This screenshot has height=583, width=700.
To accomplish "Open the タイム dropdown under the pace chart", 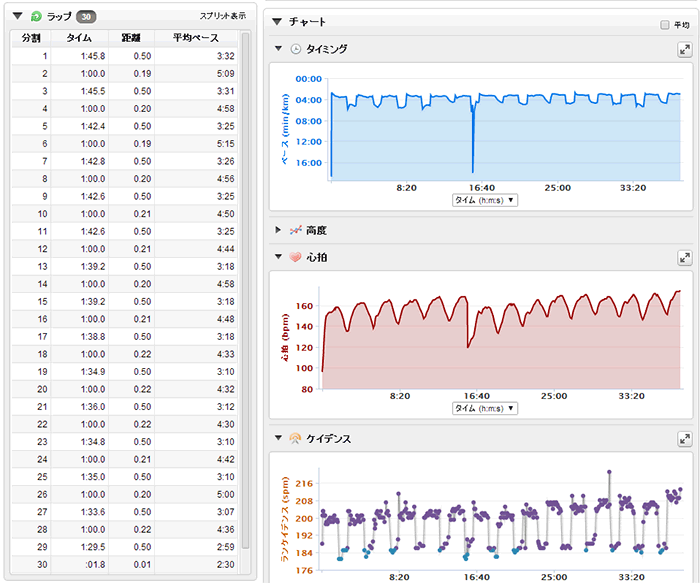I will click(x=485, y=200).
